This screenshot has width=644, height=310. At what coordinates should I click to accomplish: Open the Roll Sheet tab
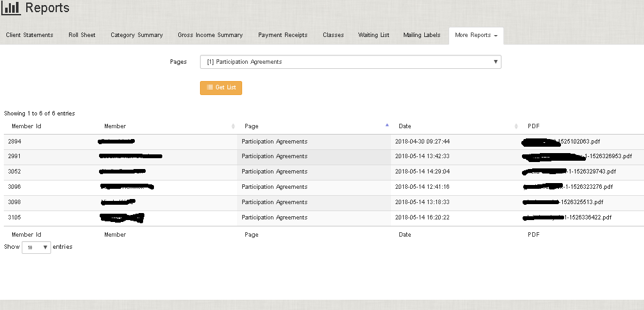click(x=82, y=35)
